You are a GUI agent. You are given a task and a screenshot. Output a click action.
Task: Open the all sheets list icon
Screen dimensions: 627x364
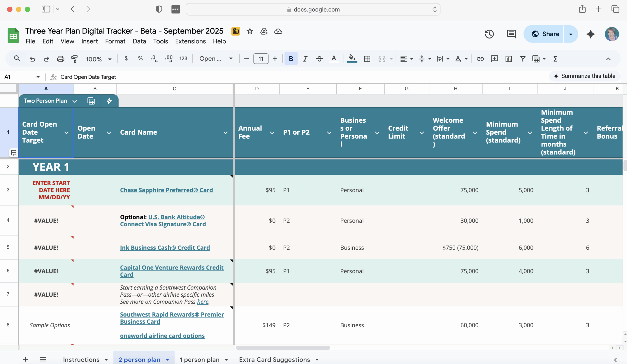tap(43, 359)
